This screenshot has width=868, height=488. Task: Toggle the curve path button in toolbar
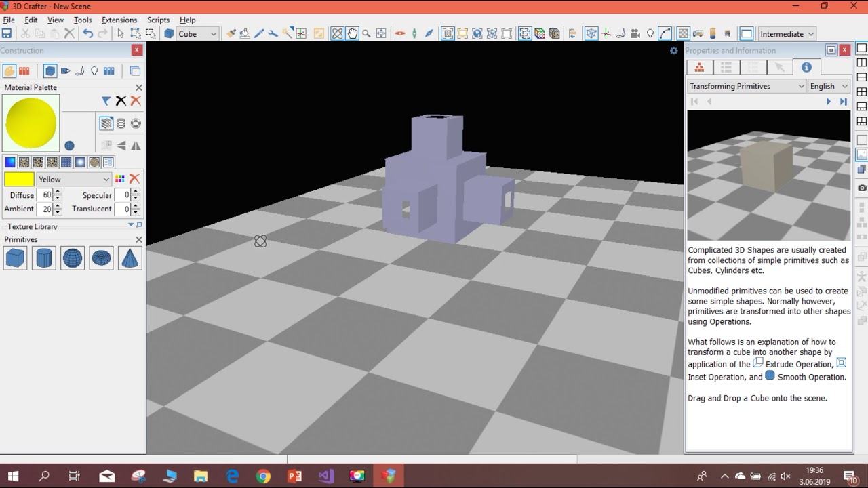tap(665, 33)
